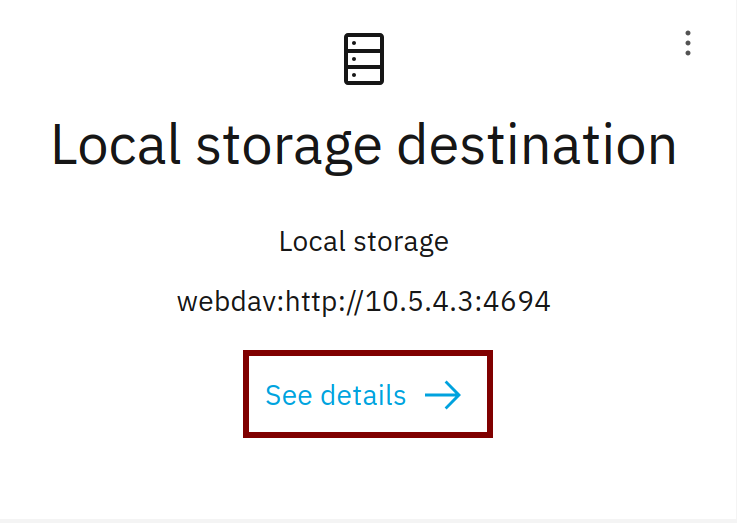Open the vertical three-dot overflow menu
The image size is (737, 523).
pyautogui.click(x=688, y=43)
